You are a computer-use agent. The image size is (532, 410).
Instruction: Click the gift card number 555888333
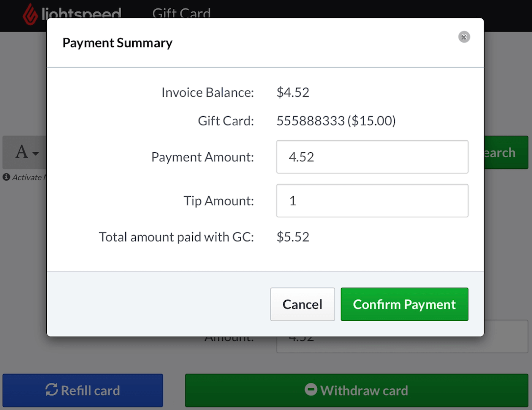coord(310,121)
